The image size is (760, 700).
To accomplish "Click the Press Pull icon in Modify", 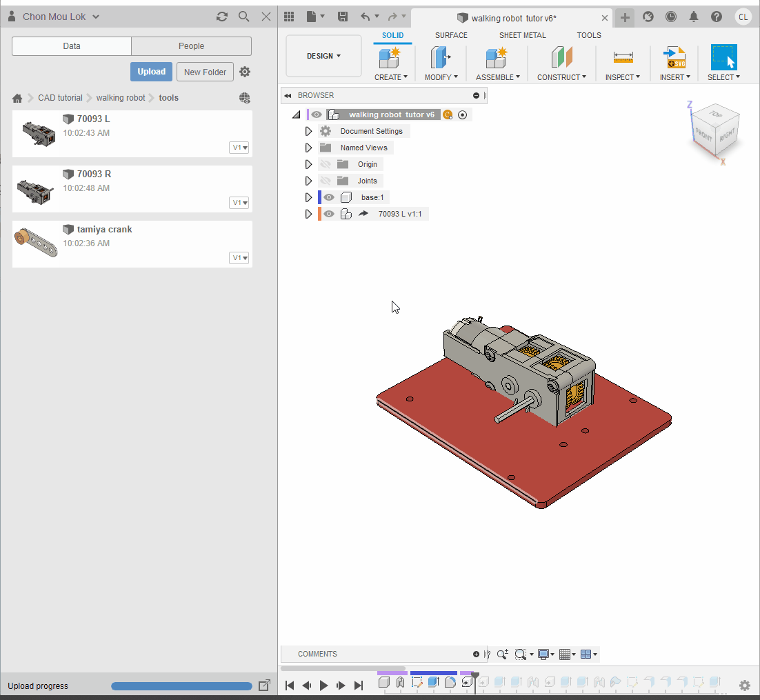I will pyautogui.click(x=439, y=58).
